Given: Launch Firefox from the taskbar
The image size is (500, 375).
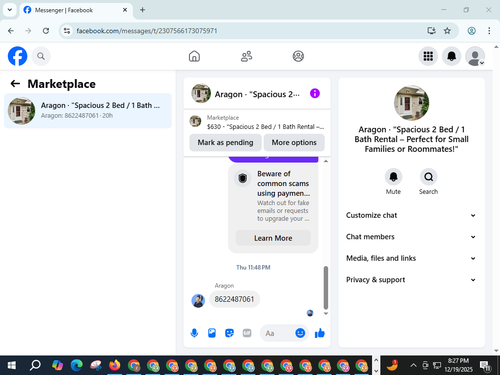Looking at the screenshot, I should coord(115,365).
